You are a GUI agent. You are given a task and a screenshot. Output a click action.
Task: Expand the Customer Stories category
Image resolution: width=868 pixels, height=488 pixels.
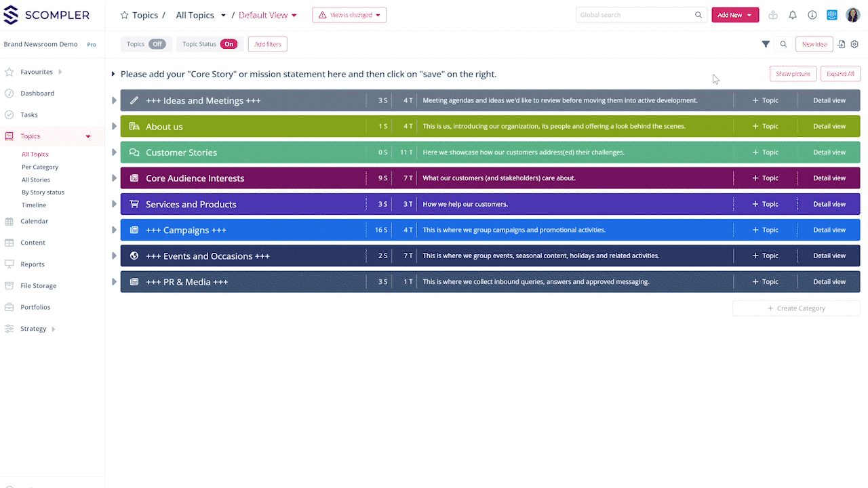(x=114, y=152)
